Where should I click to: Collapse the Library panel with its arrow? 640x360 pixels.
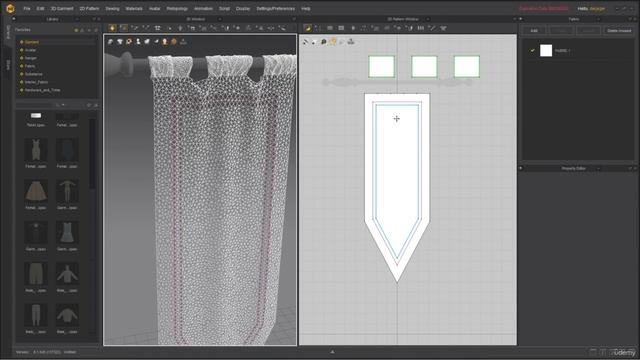[x=13, y=19]
